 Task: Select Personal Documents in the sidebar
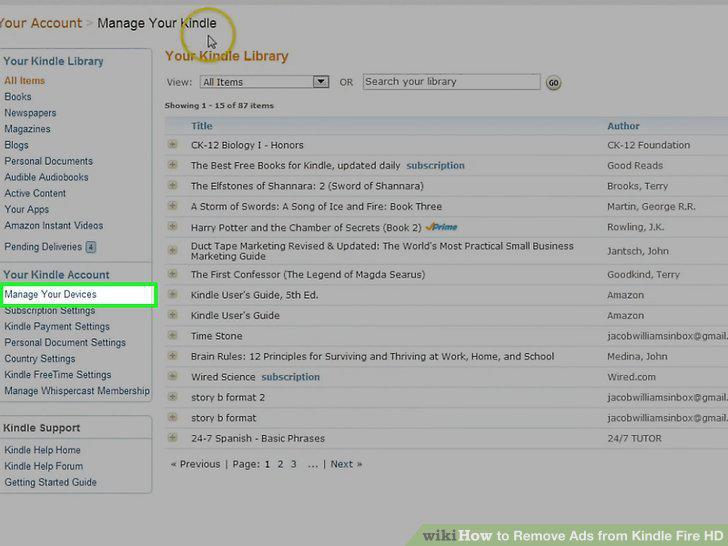tap(49, 161)
